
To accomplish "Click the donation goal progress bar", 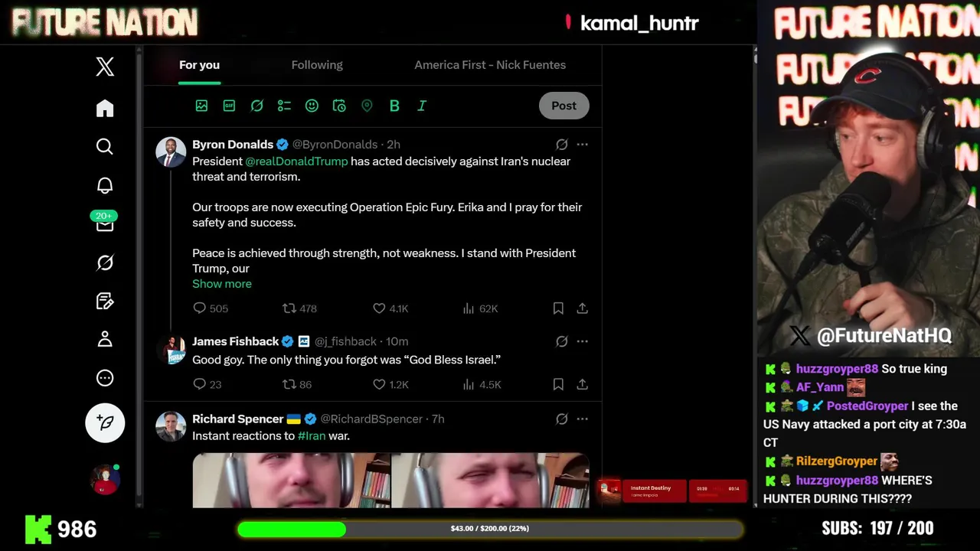I will [490, 529].
